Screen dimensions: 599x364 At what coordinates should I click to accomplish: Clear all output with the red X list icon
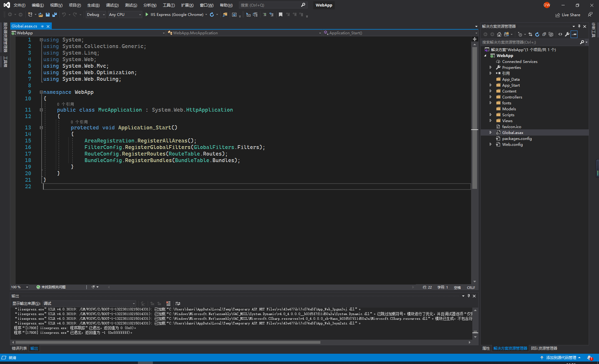pos(168,303)
